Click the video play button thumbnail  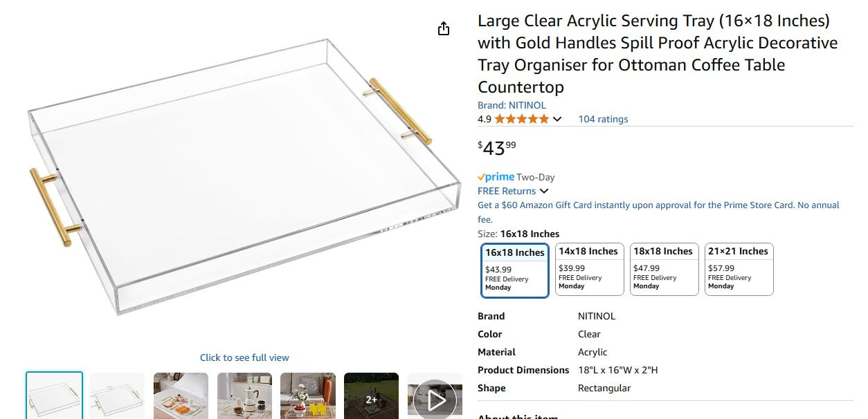click(x=436, y=400)
